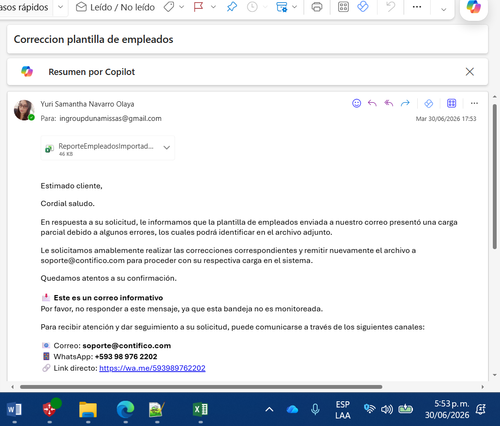This screenshot has width=500, height=426.
Task: Open the image editor app in taskbar
Action: (x=157, y=409)
